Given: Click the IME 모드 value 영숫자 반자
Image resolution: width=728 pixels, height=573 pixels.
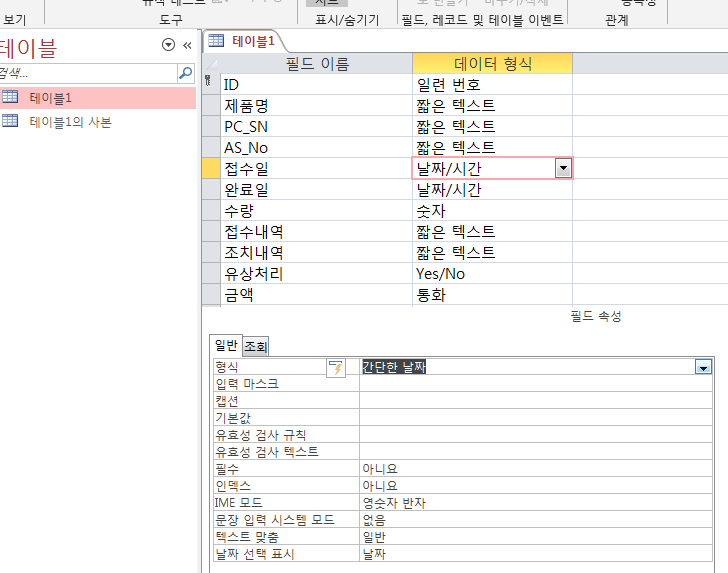Looking at the screenshot, I should tap(536, 503).
